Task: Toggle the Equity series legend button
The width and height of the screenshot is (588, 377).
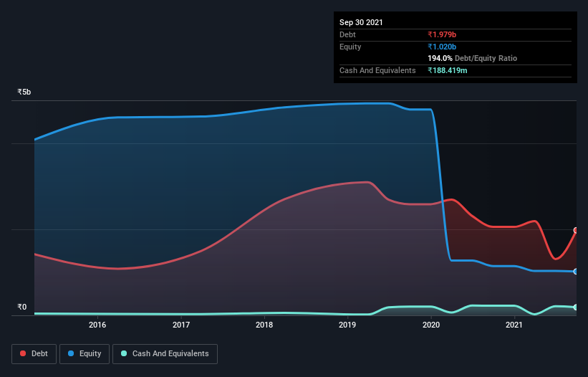Action: 85,354
